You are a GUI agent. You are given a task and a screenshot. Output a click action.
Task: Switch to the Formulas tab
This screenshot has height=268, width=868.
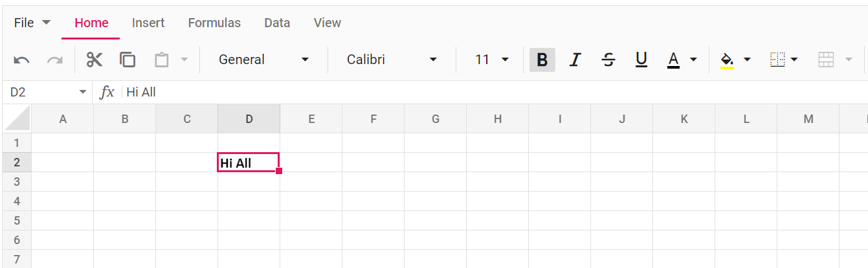point(214,23)
